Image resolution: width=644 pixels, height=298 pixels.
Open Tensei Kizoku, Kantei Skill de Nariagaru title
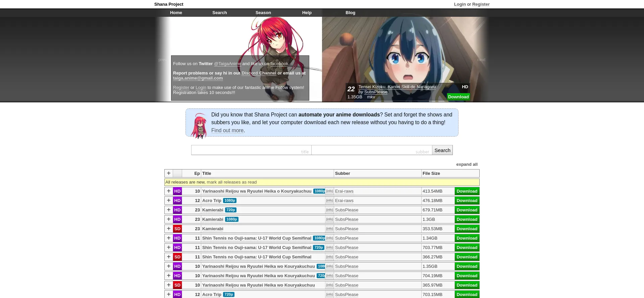[x=397, y=87]
